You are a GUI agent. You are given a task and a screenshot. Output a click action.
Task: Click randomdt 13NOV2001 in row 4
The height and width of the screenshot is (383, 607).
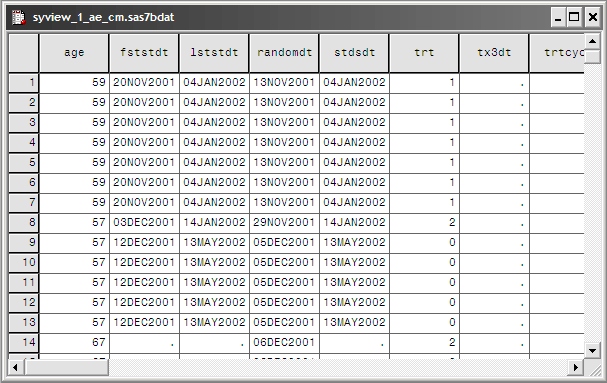click(284, 143)
